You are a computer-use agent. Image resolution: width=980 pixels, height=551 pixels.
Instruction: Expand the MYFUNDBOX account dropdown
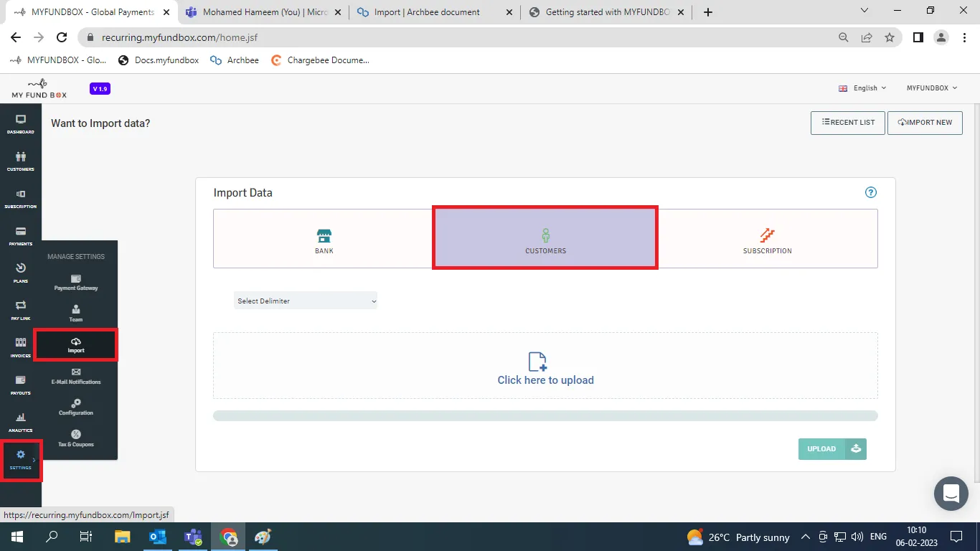[932, 88]
